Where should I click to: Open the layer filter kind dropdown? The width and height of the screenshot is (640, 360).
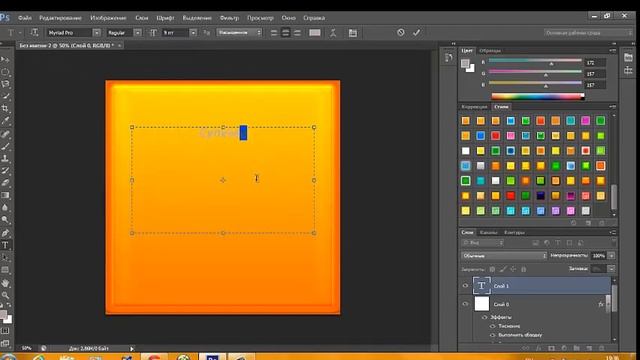[x=483, y=243]
